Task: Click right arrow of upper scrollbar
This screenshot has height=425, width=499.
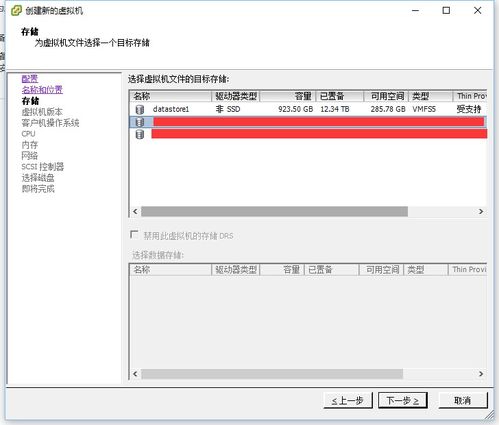Action: 481,211
